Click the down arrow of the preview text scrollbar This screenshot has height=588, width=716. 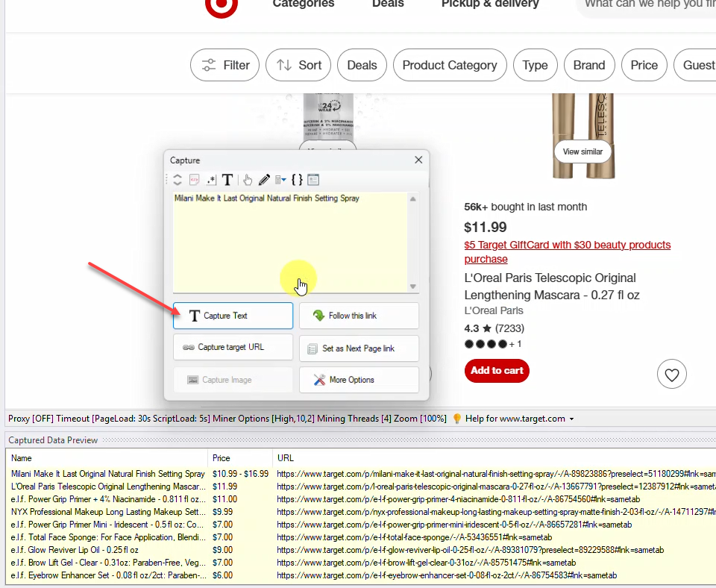tap(412, 287)
